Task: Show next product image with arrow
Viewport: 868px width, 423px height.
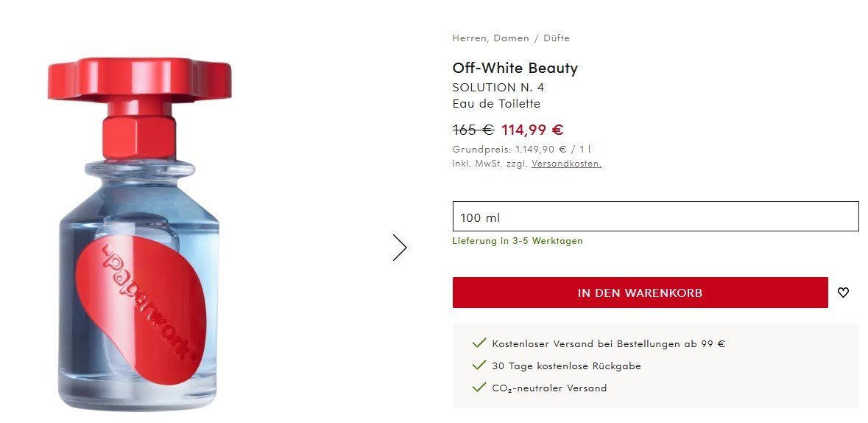Action: (x=400, y=248)
